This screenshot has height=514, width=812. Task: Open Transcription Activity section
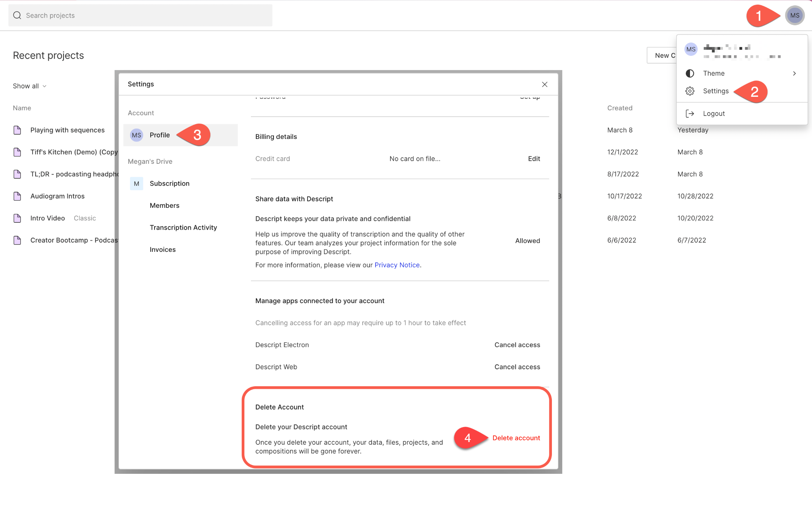click(x=183, y=227)
